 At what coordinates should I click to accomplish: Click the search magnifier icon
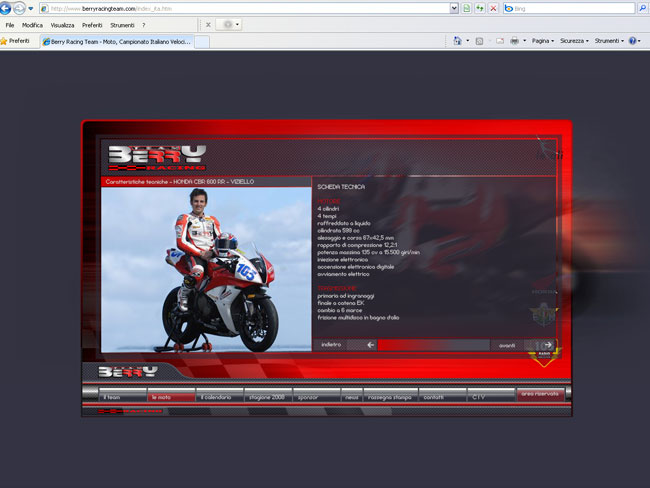click(x=643, y=8)
